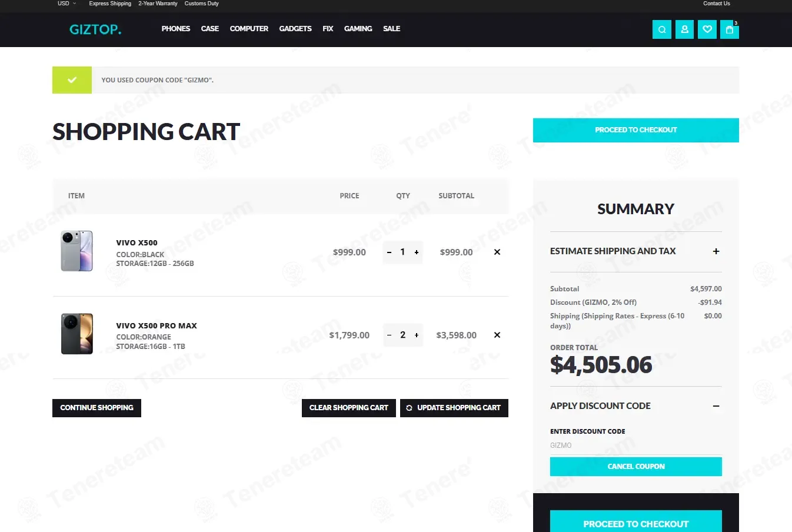Open the shopping bag cart icon
792x532 pixels.
click(730, 29)
